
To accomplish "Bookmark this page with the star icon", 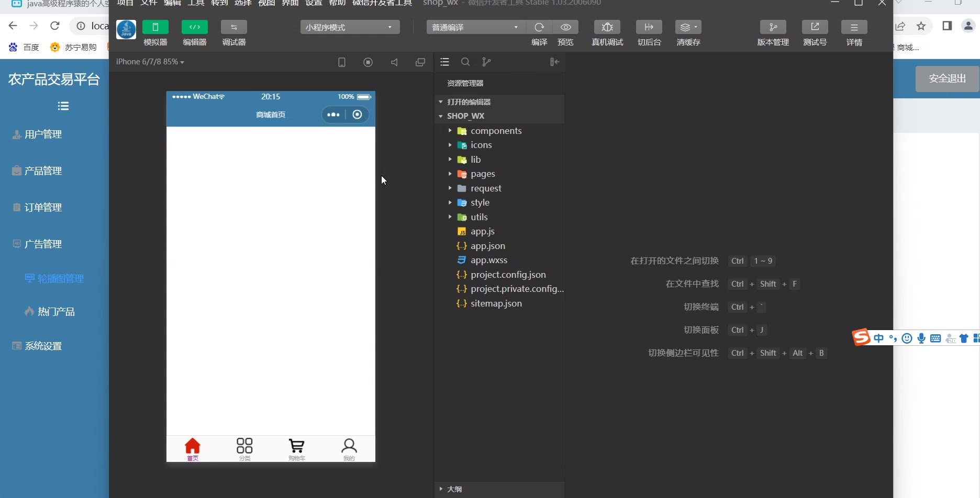I will pos(921,26).
